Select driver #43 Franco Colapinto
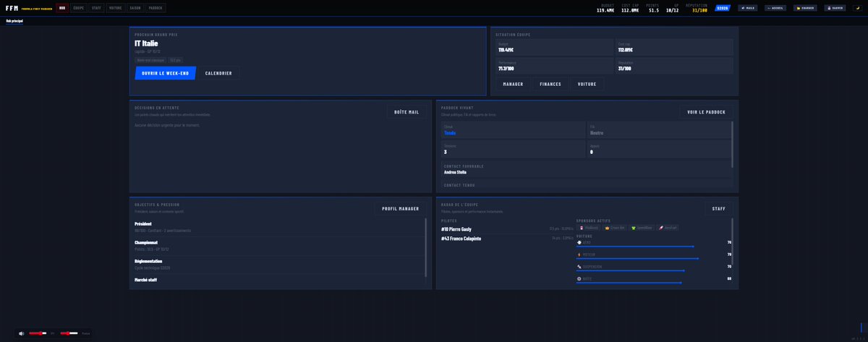Viewport: 868px width, 342px height. [507, 238]
